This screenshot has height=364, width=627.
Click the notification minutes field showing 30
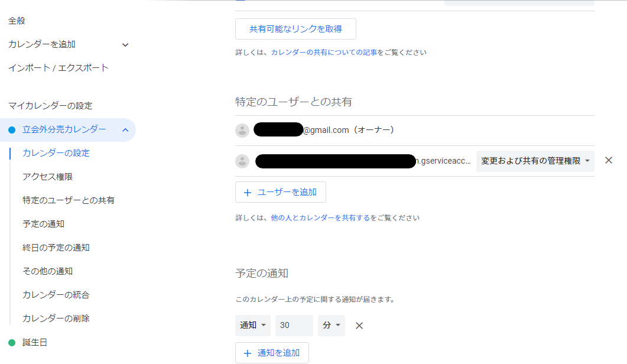click(294, 326)
